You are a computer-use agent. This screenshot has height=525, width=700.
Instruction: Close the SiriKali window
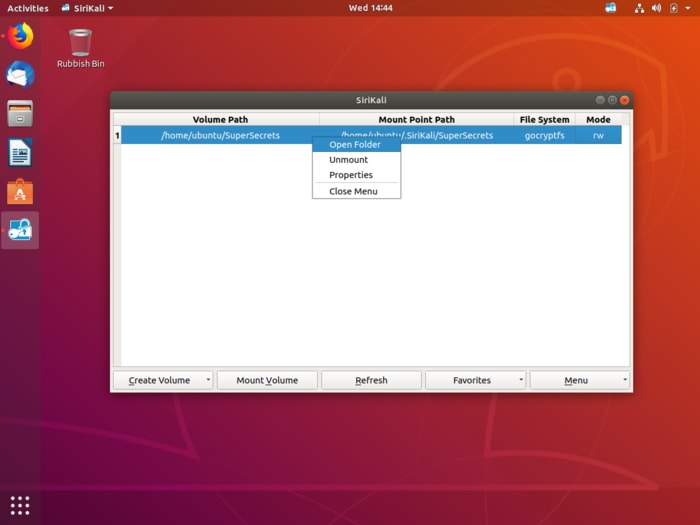pos(625,100)
